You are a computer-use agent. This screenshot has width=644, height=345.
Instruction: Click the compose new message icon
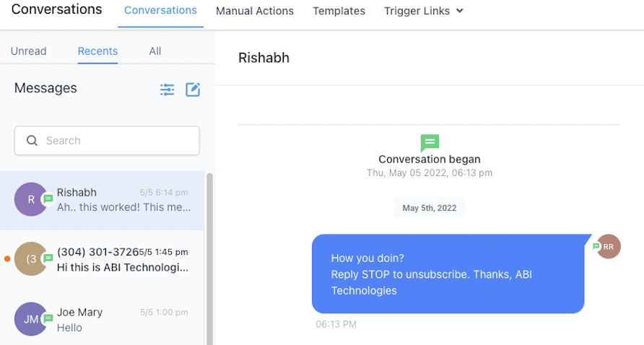[193, 89]
